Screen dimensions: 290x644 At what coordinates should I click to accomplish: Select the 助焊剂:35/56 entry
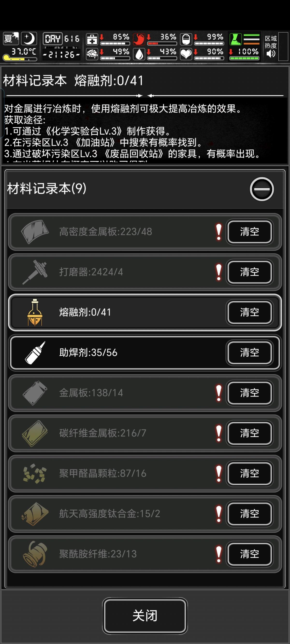click(x=145, y=353)
